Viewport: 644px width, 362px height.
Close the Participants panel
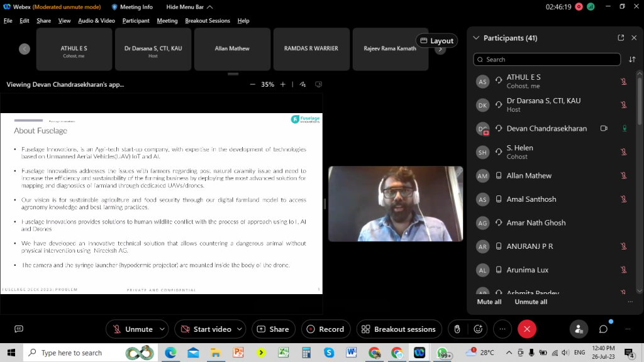(x=634, y=38)
